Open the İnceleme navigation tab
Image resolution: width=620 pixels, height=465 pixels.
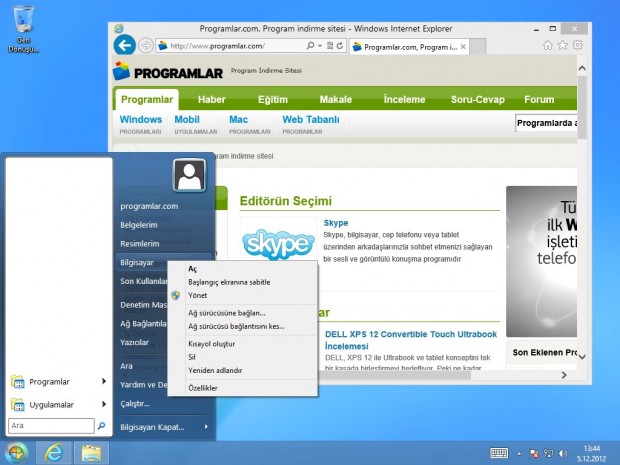click(x=405, y=99)
